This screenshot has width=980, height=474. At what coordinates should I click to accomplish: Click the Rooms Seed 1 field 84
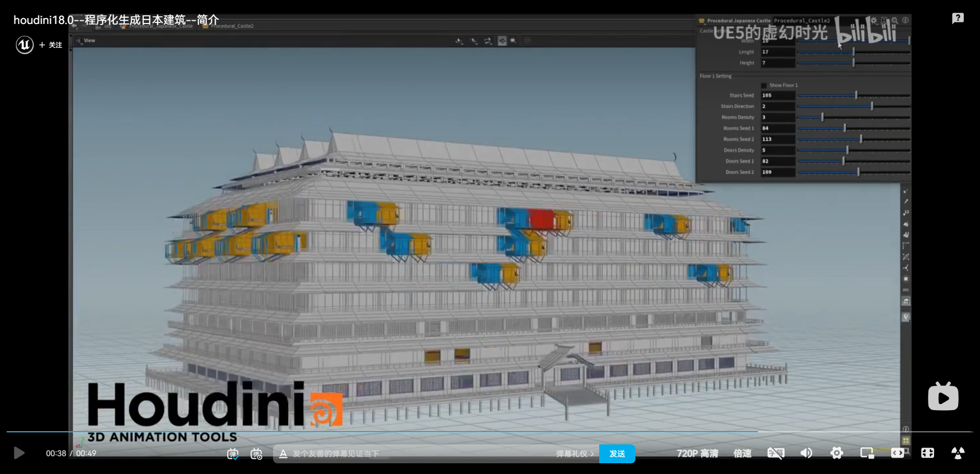(x=778, y=128)
